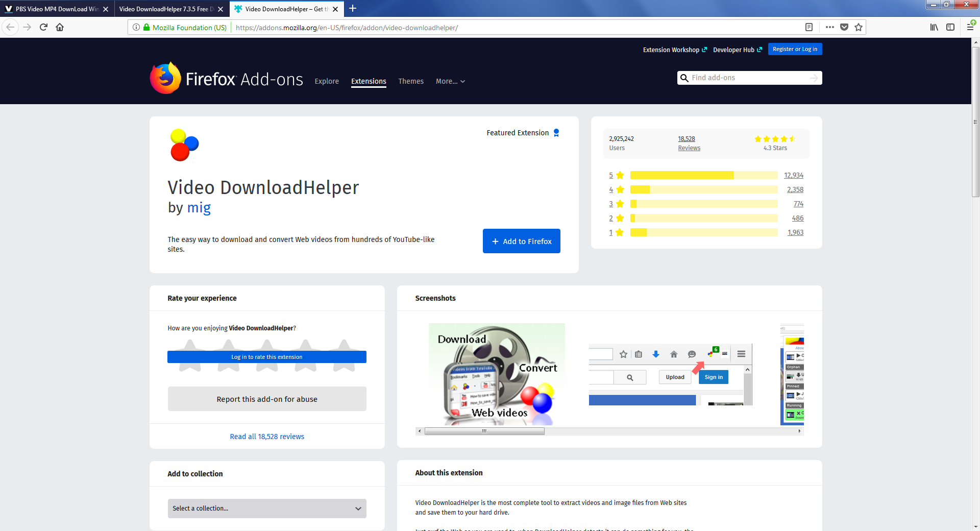980x531 pixels.
Task: Click the 3 star row label
Action: pyautogui.click(x=616, y=204)
